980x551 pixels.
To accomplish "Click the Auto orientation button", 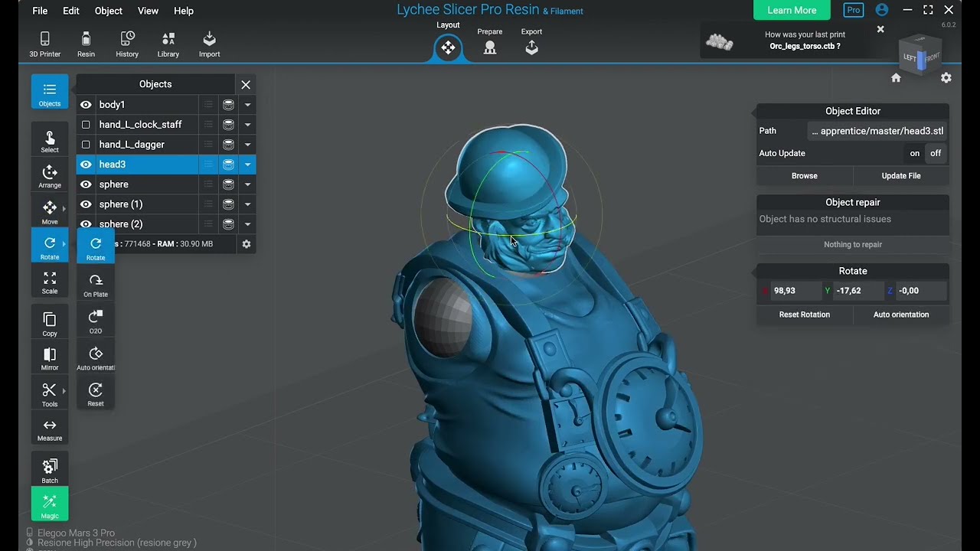I will tap(901, 315).
